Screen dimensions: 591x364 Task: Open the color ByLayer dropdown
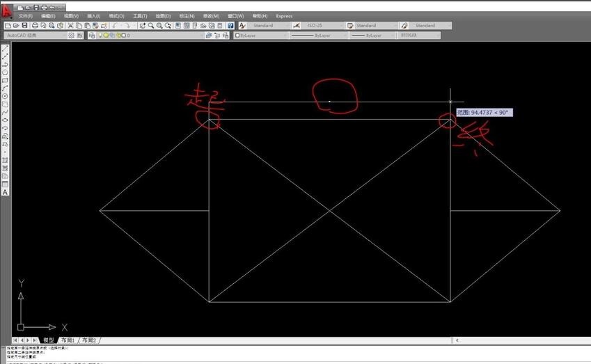261,35
